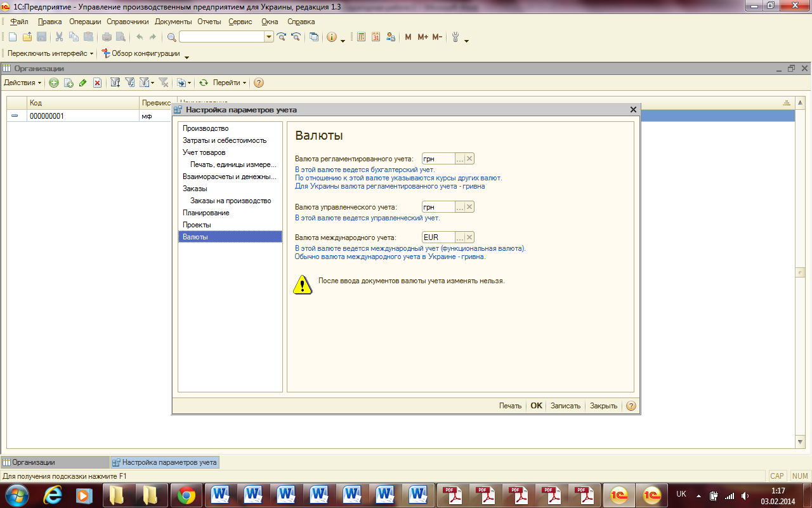Open the Файл menu

[20, 22]
